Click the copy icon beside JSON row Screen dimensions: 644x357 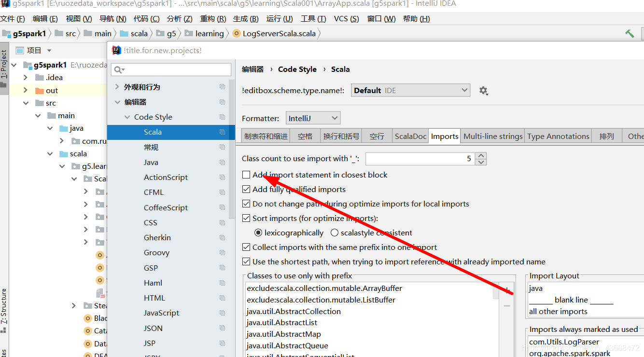point(222,328)
